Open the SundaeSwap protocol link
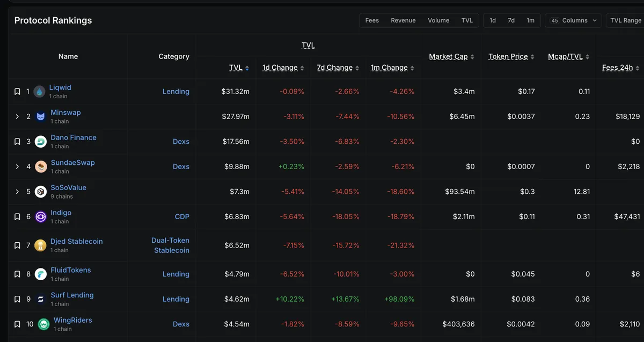The image size is (644, 342). [72, 163]
